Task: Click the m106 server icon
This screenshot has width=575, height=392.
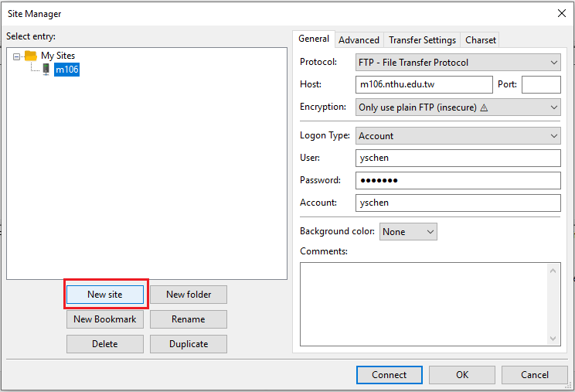Action: pos(46,70)
